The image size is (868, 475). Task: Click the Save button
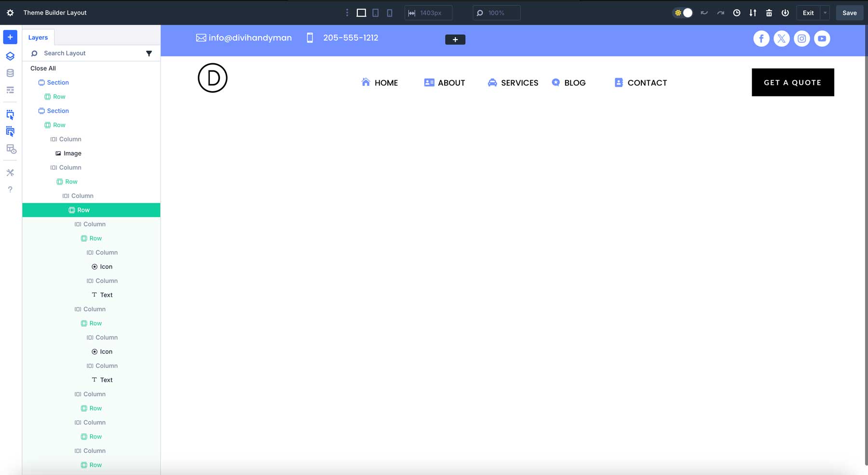pos(849,13)
